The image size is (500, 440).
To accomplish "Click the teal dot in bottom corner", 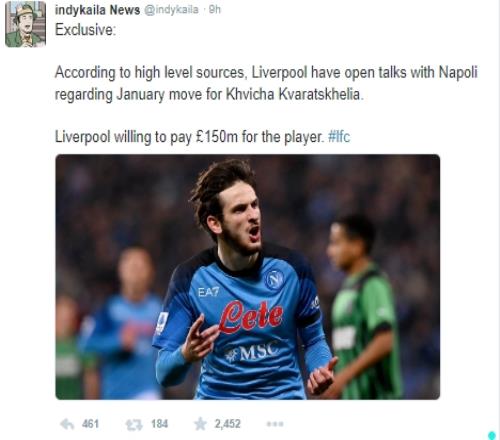I will coord(492,435).
